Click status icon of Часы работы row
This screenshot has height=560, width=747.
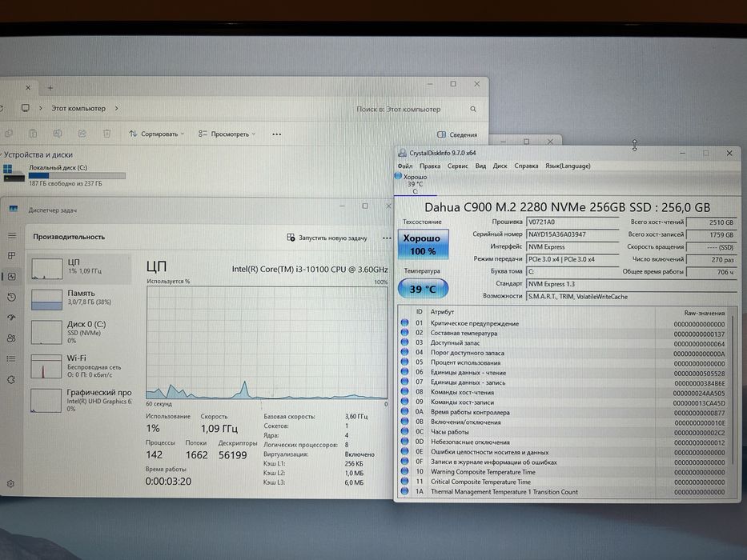pyautogui.click(x=404, y=432)
